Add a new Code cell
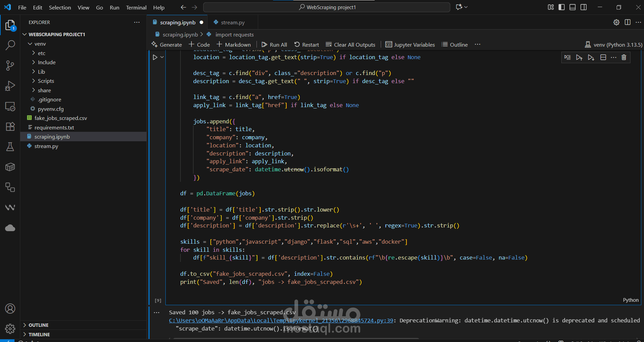 click(199, 45)
